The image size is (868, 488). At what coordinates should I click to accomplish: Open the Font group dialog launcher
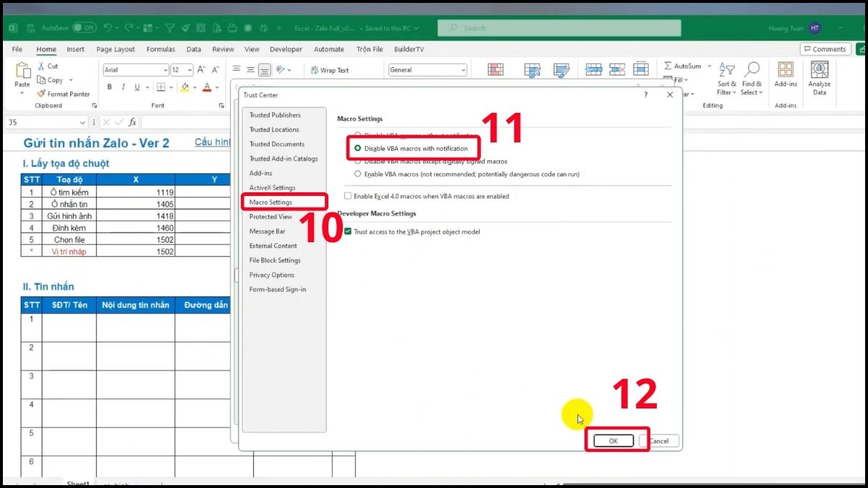221,106
